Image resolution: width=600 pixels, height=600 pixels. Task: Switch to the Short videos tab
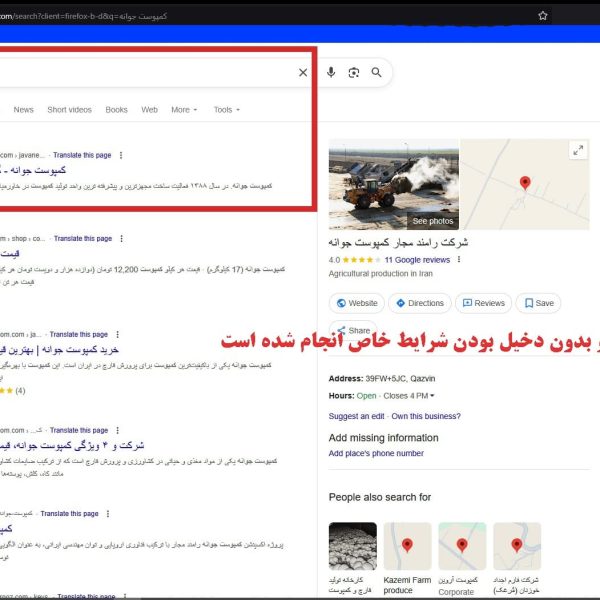(69, 110)
